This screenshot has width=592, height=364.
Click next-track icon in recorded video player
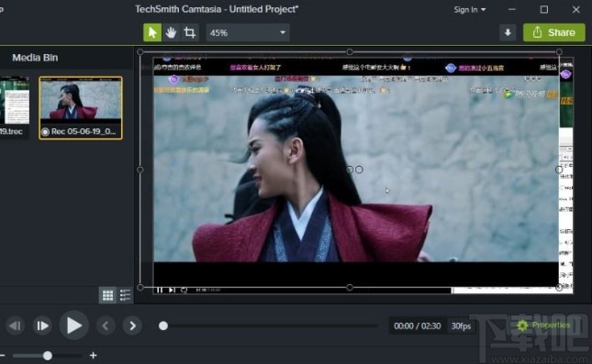click(172, 290)
